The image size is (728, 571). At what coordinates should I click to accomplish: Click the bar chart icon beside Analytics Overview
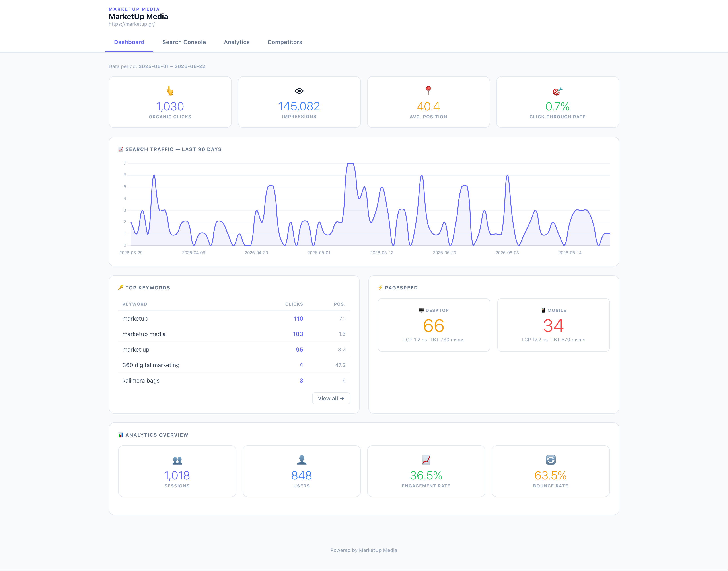pos(121,435)
